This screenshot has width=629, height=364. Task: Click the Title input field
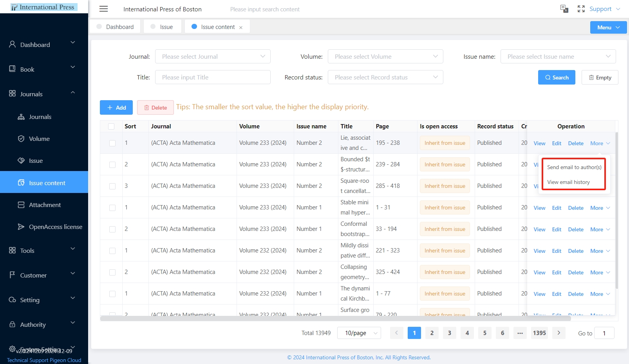click(x=213, y=77)
